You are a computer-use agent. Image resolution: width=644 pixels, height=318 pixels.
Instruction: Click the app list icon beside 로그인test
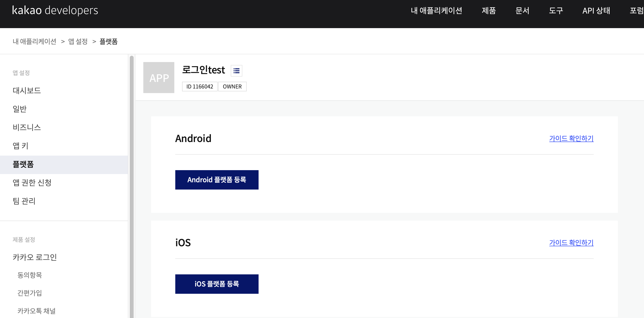[236, 71]
